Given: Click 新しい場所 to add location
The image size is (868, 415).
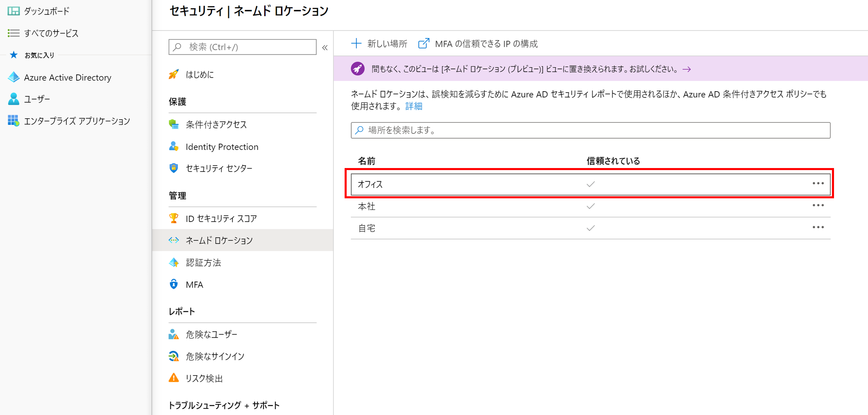Looking at the screenshot, I should coord(379,44).
